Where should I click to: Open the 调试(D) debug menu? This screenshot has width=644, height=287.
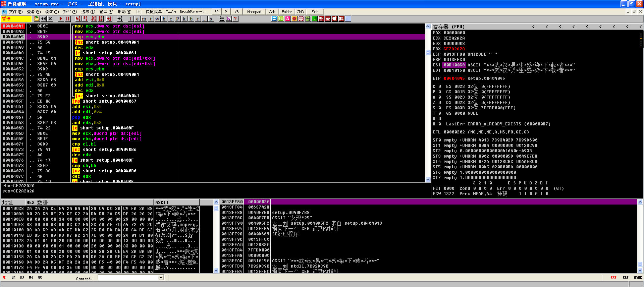(x=52, y=12)
